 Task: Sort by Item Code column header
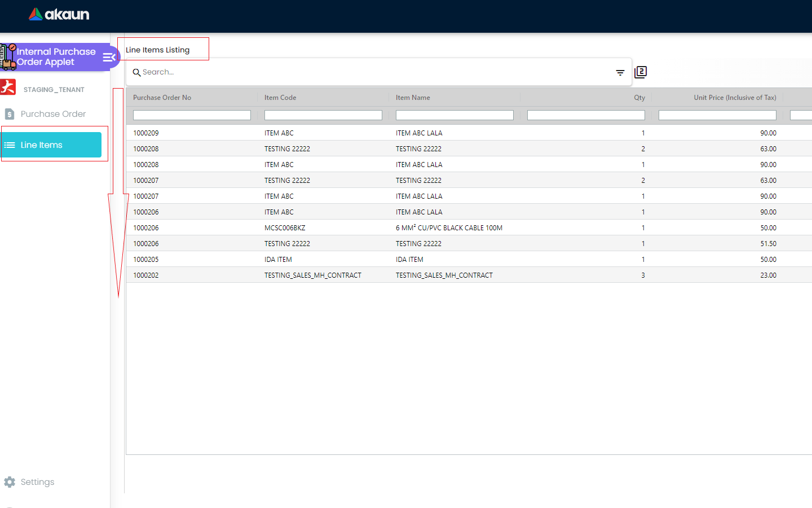pos(280,98)
